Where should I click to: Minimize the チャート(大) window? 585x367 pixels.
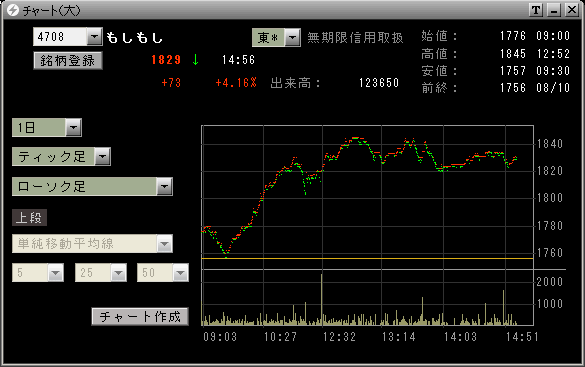coord(554,10)
